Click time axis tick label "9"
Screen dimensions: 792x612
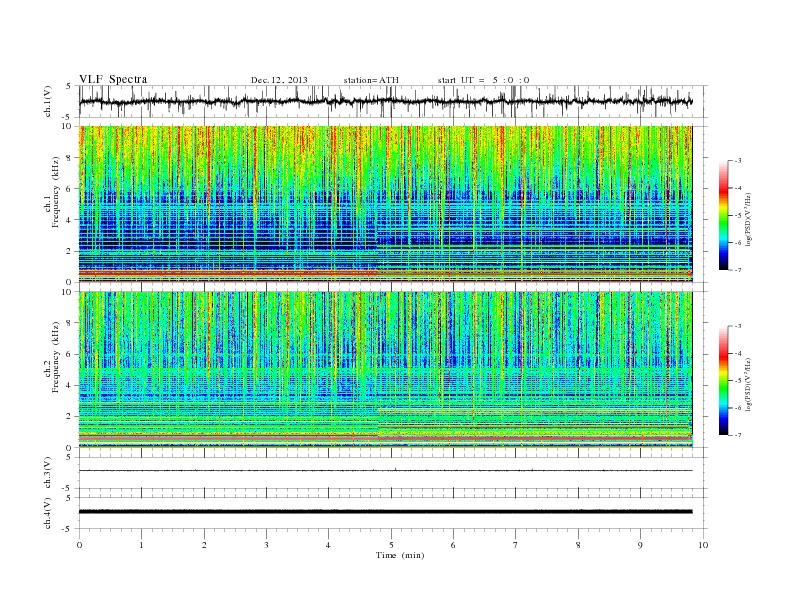[640, 545]
